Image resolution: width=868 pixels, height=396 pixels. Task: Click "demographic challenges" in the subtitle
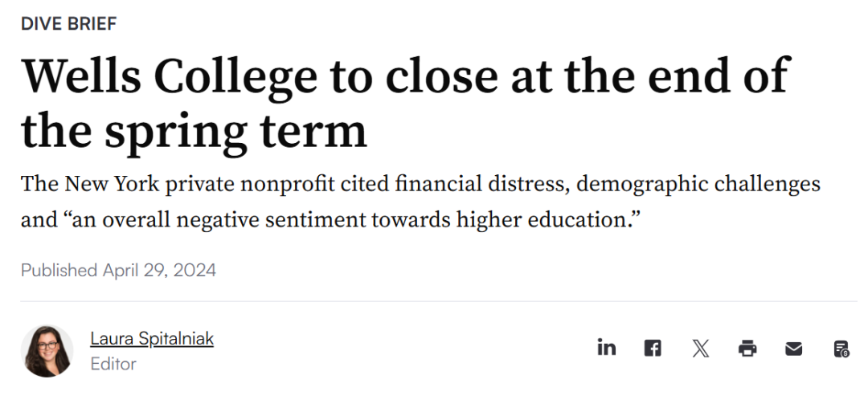point(698,184)
